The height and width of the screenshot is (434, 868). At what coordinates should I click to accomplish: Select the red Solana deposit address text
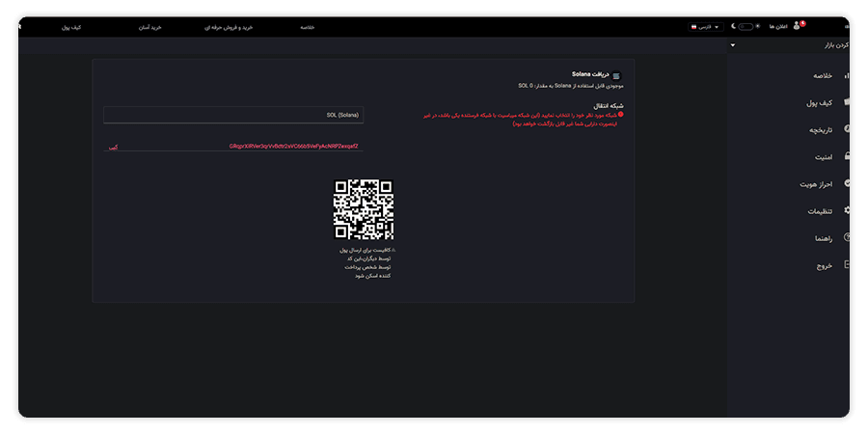(x=293, y=147)
